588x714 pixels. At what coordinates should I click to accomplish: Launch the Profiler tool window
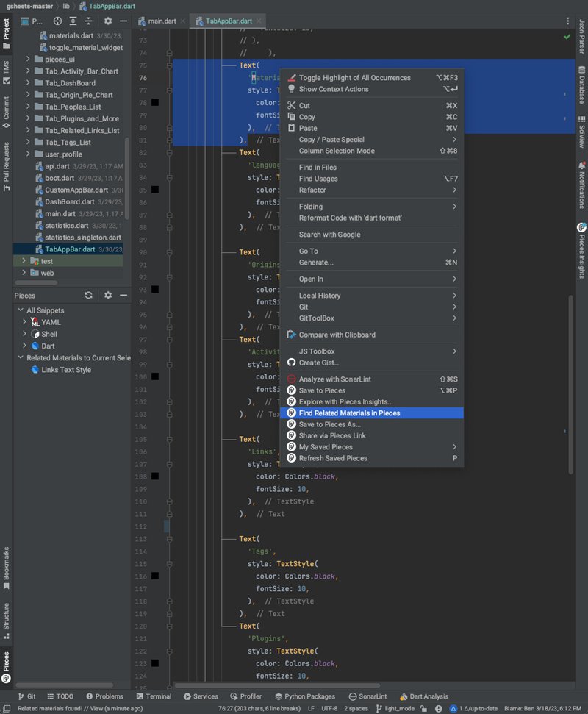250,696
